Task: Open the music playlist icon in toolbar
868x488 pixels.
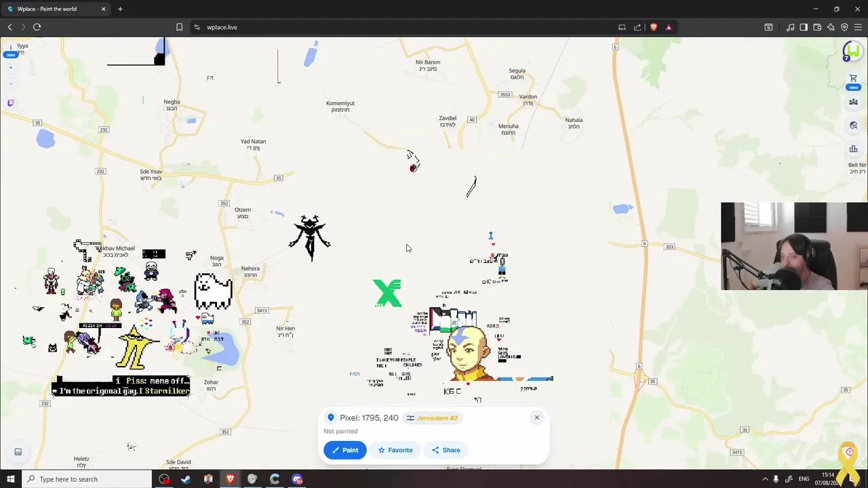Action: pyautogui.click(x=790, y=27)
